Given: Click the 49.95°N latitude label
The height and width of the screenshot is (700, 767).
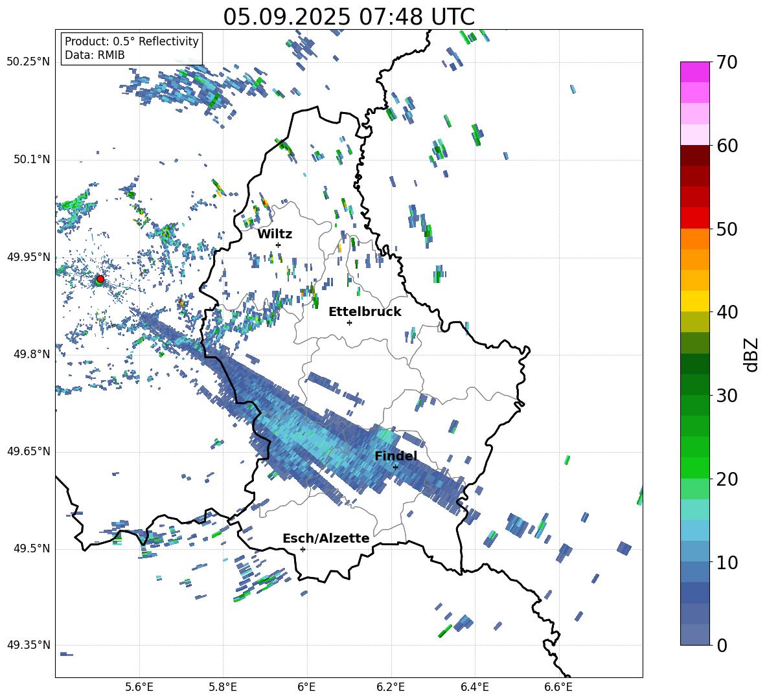Looking at the screenshot, I should click(x=28, y=256).
